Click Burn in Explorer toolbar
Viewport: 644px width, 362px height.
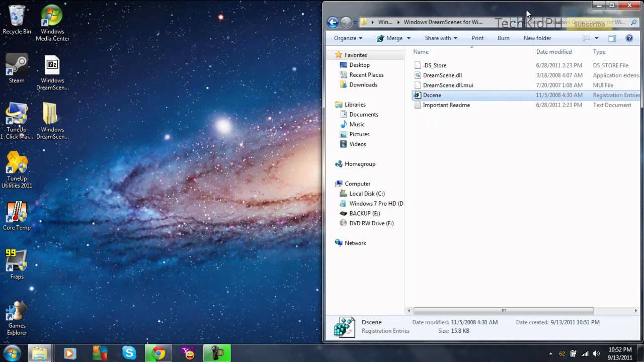pos(504,38)
